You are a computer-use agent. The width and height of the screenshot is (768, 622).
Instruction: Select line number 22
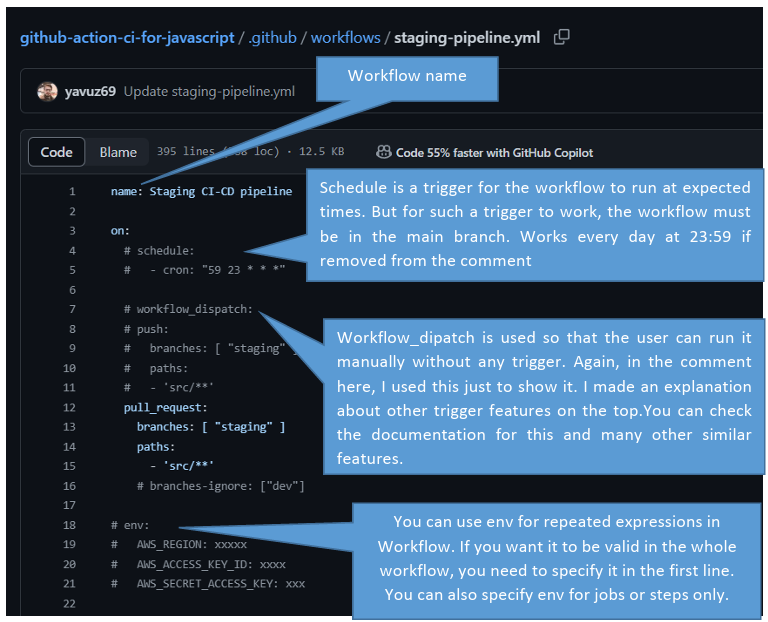pyautogui.click(x=70, y=603)
